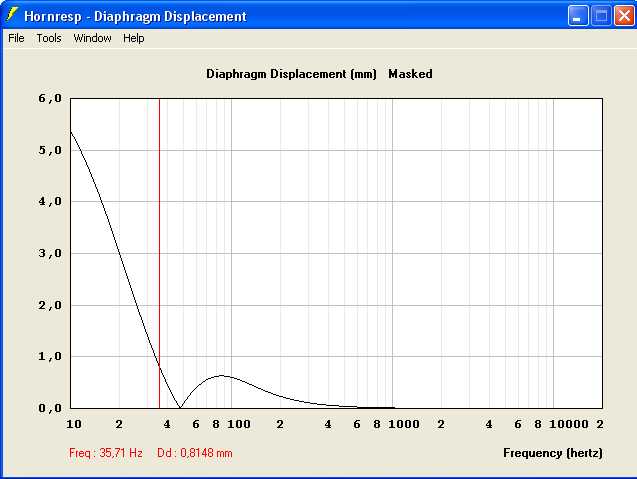637x479 pixels.
Task: Open the Window menu
Action: tap(93, 38)
